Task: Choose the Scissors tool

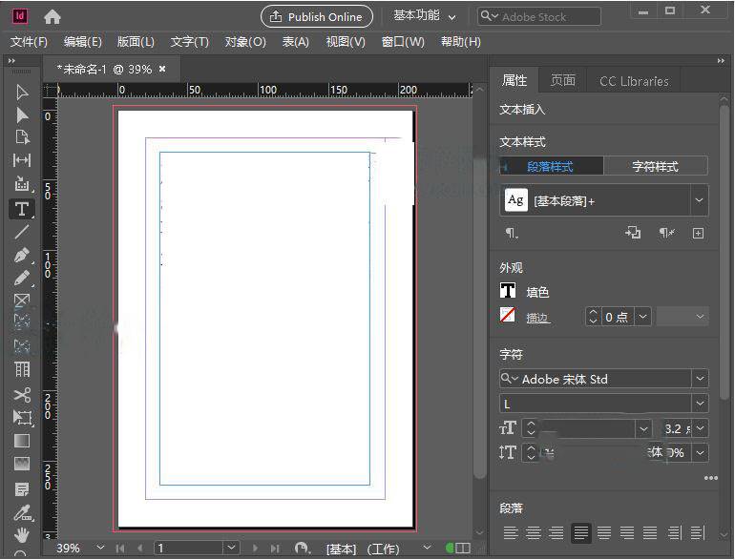Action: [x=22, y=394]
